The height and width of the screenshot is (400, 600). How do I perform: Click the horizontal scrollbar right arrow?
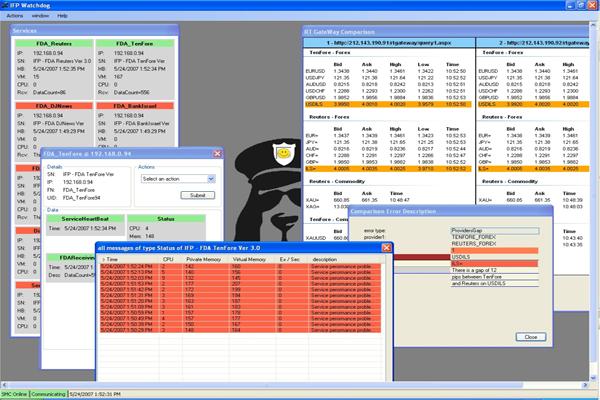coord(585,385)
